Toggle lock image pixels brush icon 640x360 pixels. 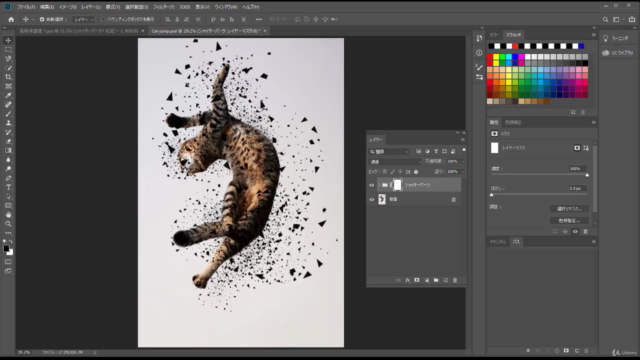392,172
